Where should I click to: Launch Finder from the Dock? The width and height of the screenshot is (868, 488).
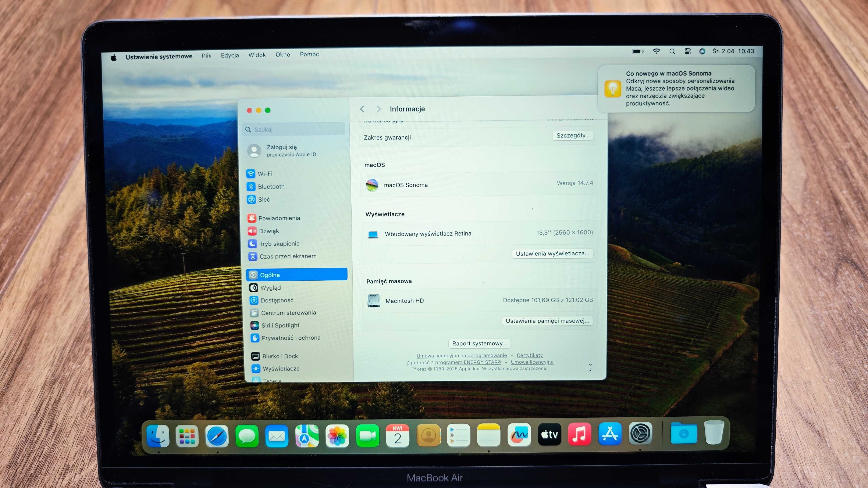[x=158, y=436]
